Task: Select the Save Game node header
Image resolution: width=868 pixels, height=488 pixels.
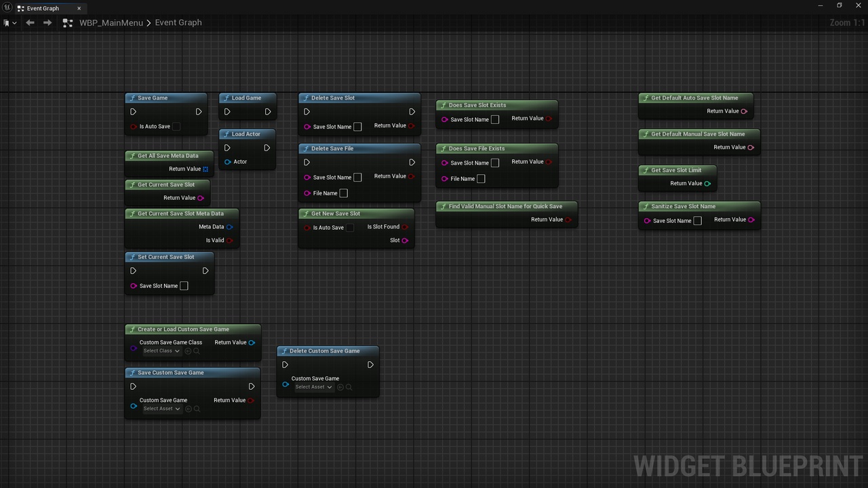Action: click(x=166, y=98)
